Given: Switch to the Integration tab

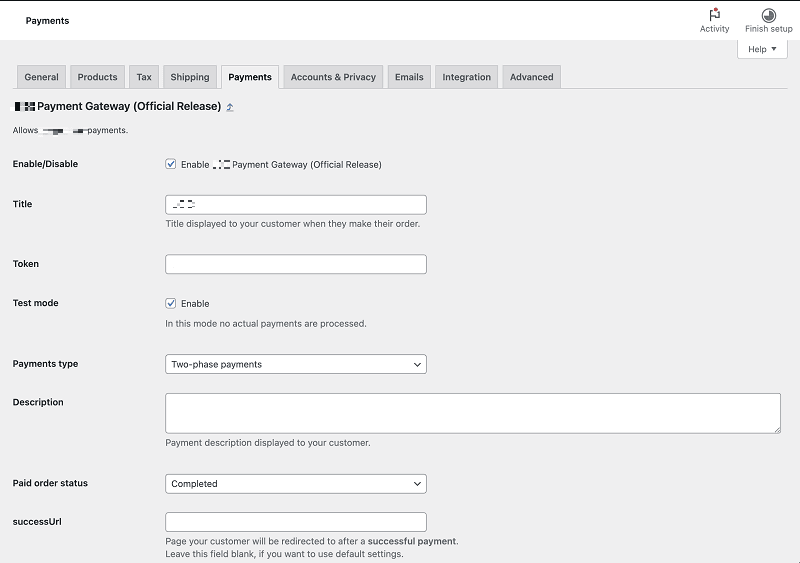Looking at the screenshot, I should tap(467, 77).
